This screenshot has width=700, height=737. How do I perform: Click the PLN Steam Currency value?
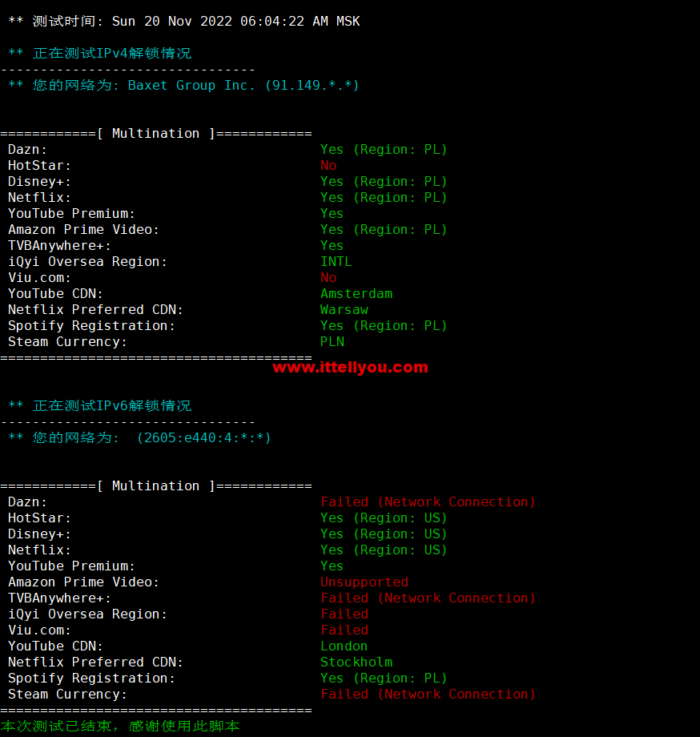[x=332, y=342]
